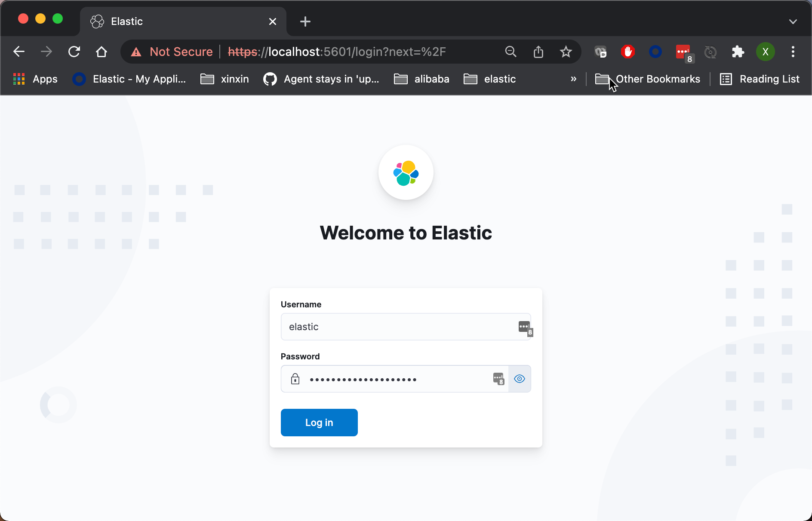Go back with the browser back arrow

click(x=19, y=52)
